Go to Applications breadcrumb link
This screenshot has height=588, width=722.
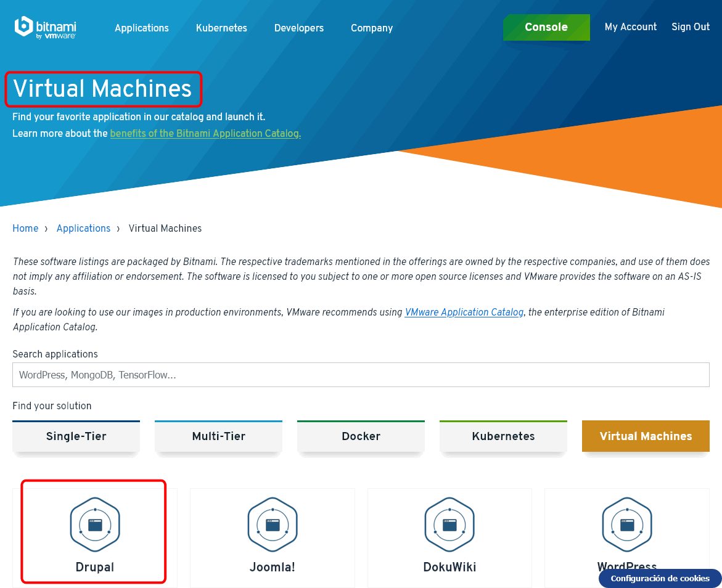[83, 229]
